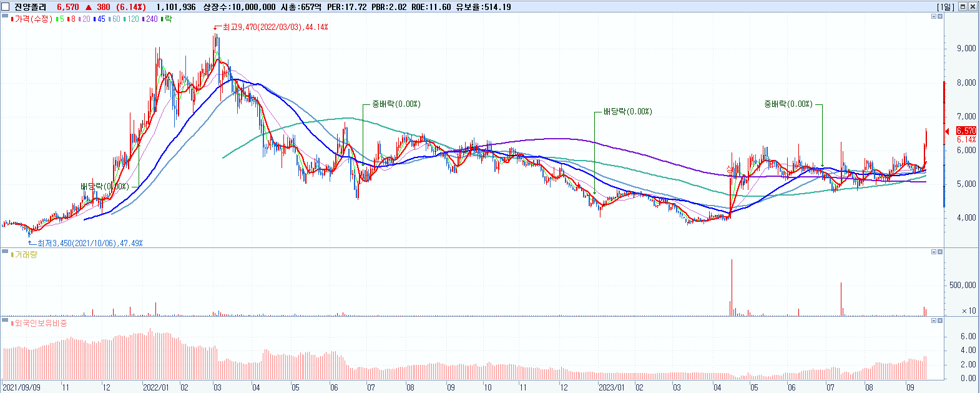This screenshot has height=393, width=980.
Task: Click the 중배락 marker near 2023/06
Action: (788, 104)
